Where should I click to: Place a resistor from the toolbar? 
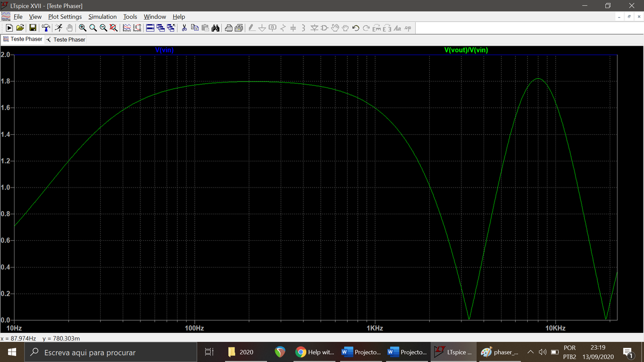pyautogui.click(x=283, y=28)
